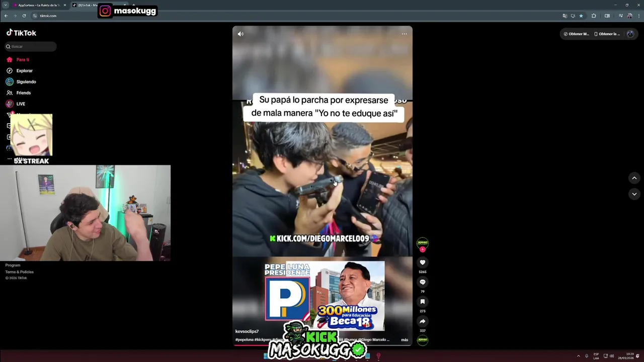
Task: Open the TikTok profile avatar
Action: click(630, 34)
